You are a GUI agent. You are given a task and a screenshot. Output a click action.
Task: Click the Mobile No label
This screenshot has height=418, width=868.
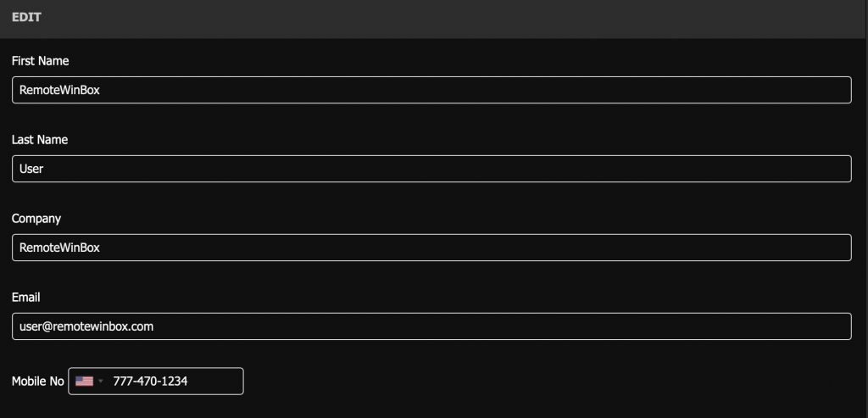click(x=37, y=382)
